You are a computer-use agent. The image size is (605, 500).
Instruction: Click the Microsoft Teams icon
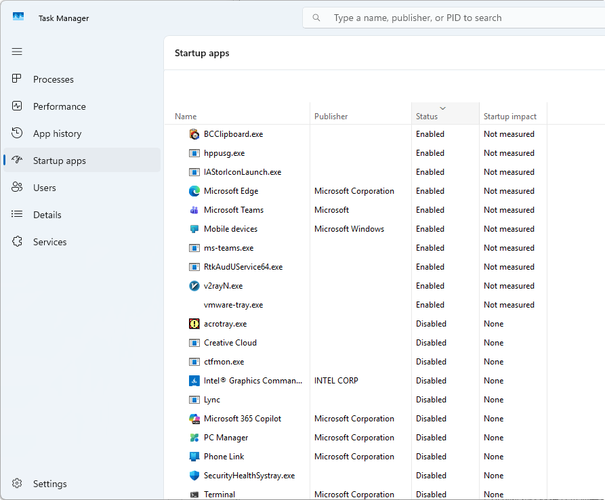[194, 210]
